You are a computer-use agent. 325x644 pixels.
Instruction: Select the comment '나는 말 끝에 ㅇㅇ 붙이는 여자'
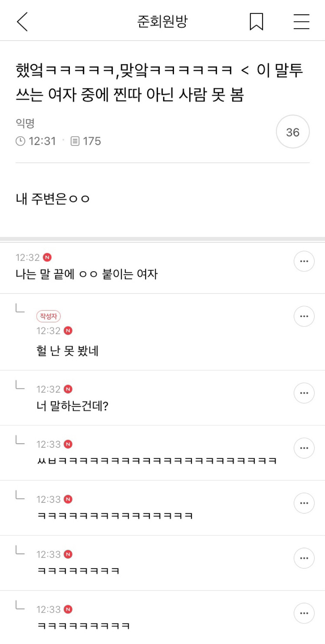tap(87, 274)
